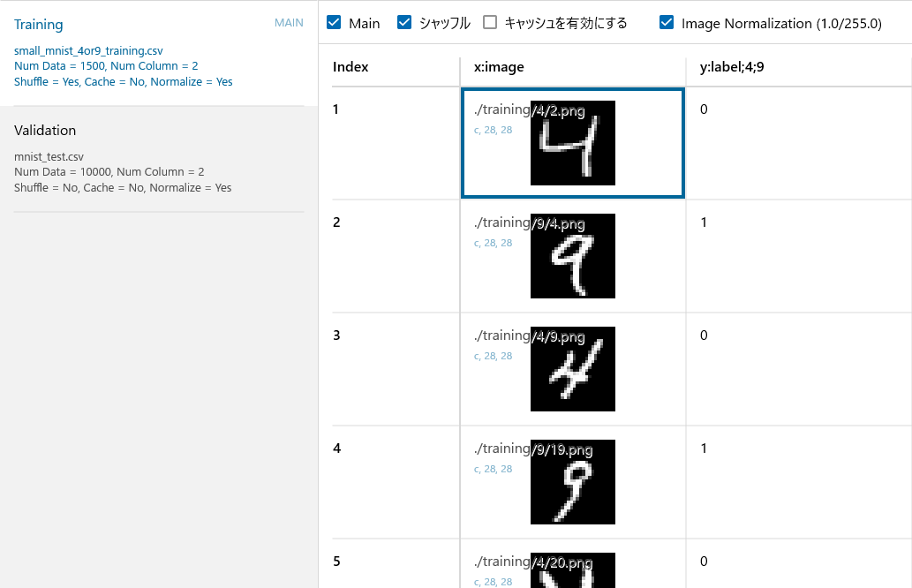Select the label value 1 in row 2
This screenshot has height=588, width=912.
[x=704, y=222]
